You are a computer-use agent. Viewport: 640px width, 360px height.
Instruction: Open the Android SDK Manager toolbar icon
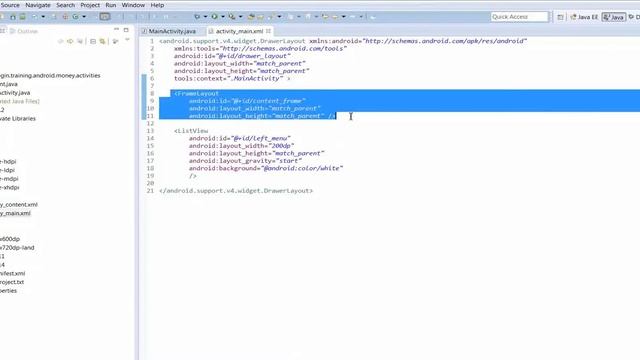click(x=13, y=17)
